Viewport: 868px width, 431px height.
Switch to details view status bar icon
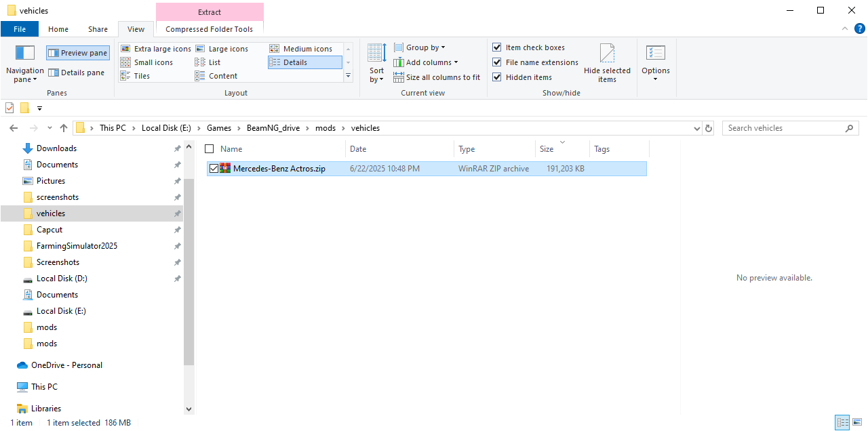click(842, 423)
